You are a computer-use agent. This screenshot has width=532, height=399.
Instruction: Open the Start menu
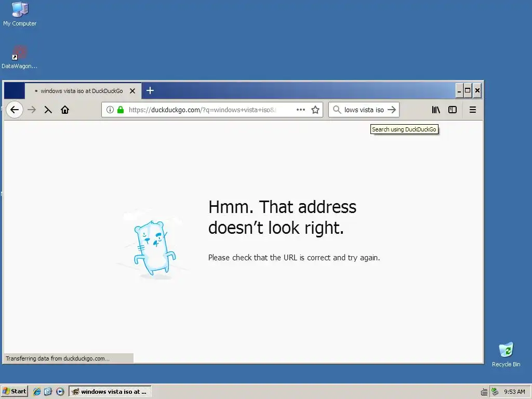click(x=15, y=391)
